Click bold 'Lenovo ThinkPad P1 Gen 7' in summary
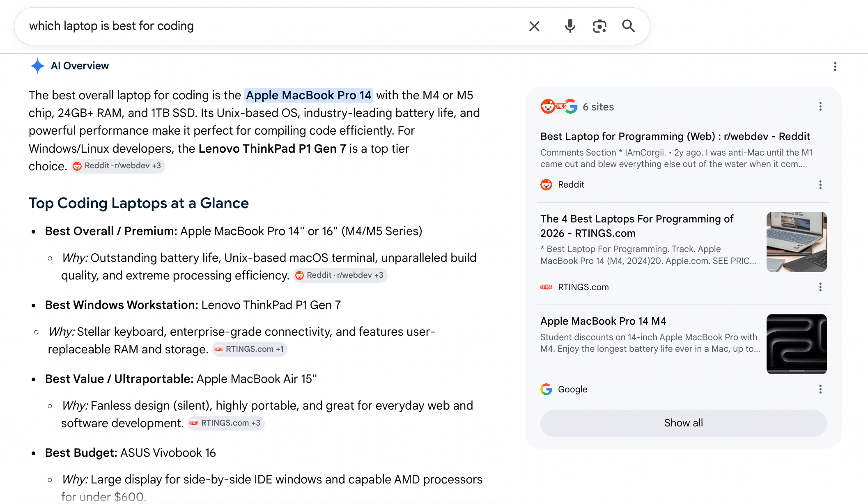Viewport: 868px width, 504px height. tap(272, 149)
